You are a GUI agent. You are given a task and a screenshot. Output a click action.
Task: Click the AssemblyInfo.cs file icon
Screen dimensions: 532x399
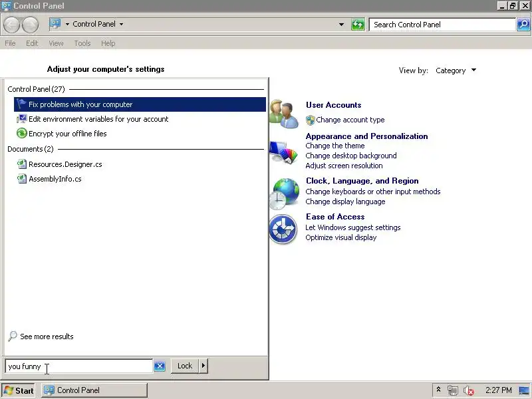coord(21,179)
